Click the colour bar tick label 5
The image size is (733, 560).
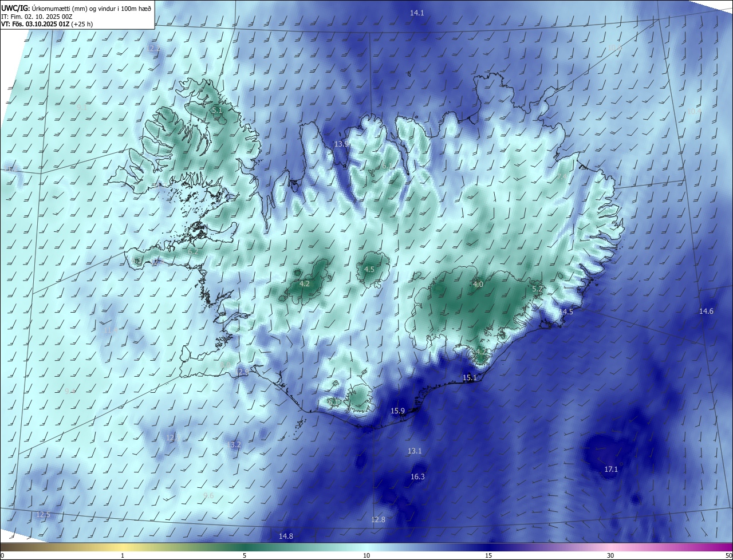point(245,555)
